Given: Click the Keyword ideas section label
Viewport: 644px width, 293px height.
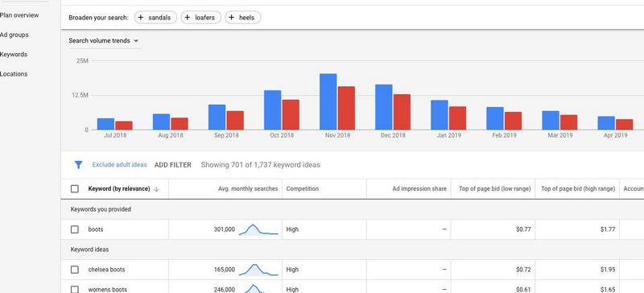Looking at the screenshot, I should pyautogui.click(x=89, y=250).
